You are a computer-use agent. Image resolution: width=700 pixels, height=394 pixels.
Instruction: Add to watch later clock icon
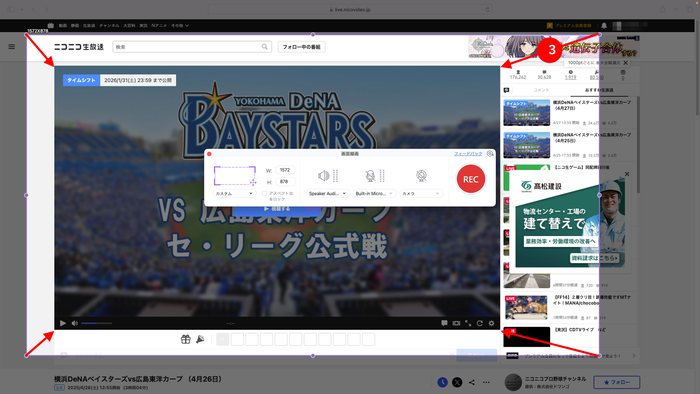click(442, 382)
